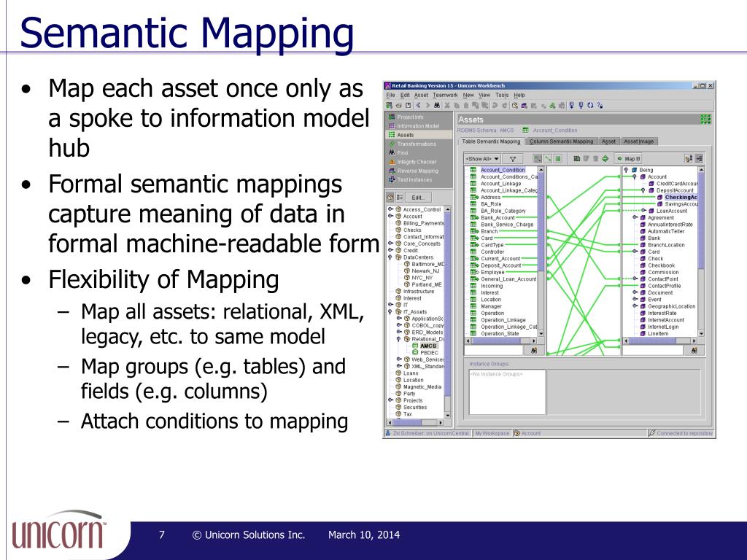Click the Undo icon in the main toolbar
Screen dimensions: 747x560
coord(495,105)
